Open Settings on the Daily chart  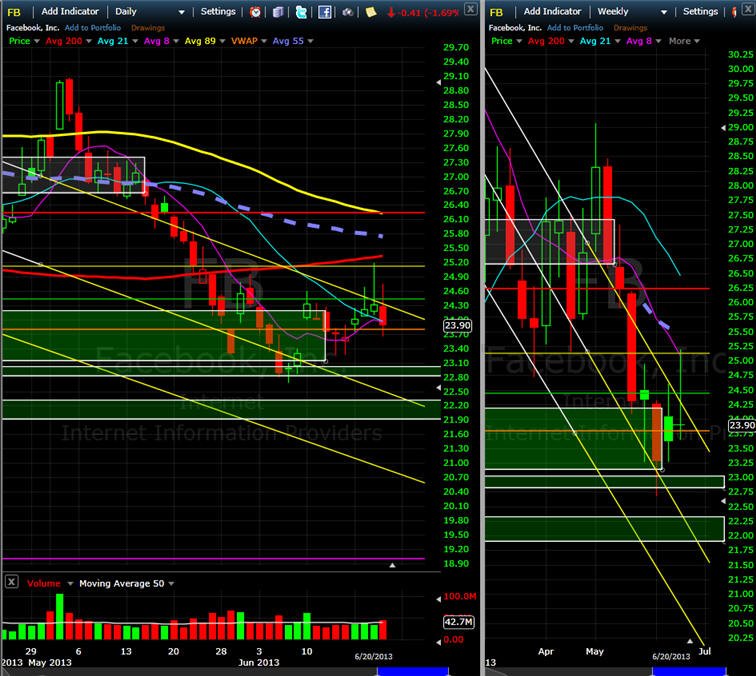pyautogui.click(x=218, y=12)
